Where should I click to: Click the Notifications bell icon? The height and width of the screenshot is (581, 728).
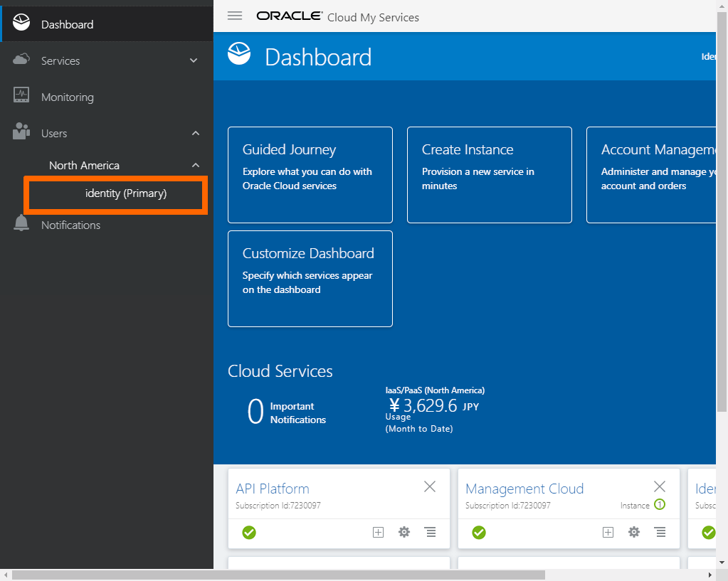[21, 223]
